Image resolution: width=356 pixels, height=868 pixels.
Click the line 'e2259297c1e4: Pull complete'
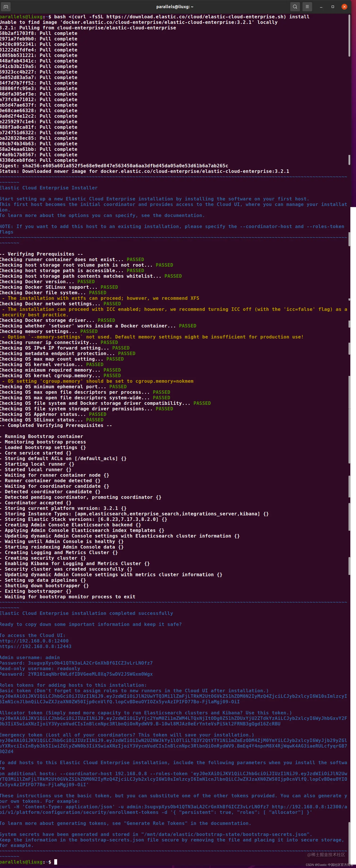[x=39, y=122]
